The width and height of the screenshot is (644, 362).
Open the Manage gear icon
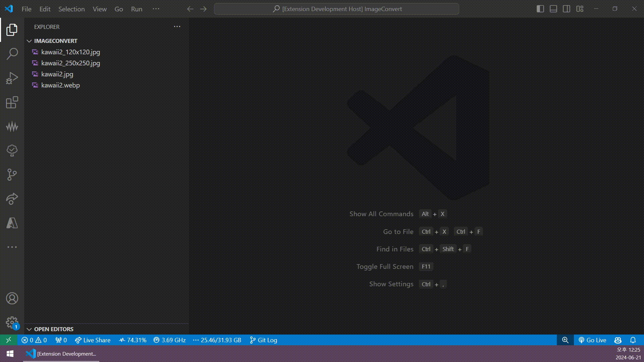click(x=12, y=323)
